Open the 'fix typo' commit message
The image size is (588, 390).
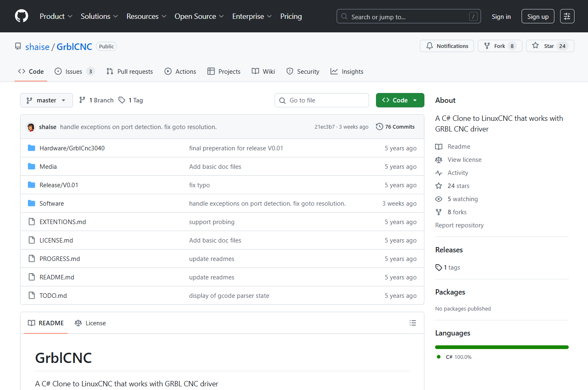199,185
